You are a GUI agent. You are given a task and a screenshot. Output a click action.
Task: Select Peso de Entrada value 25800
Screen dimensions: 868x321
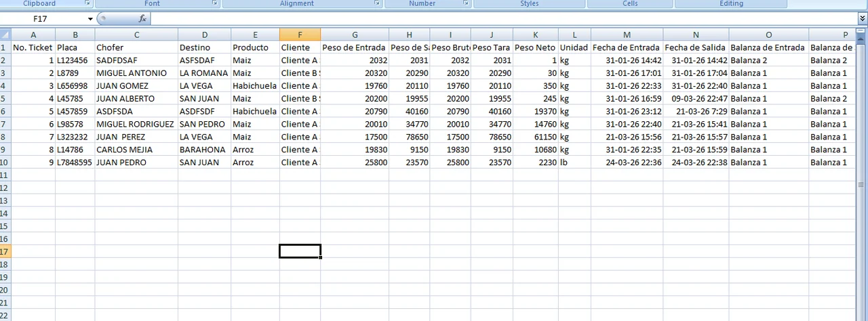355,163
